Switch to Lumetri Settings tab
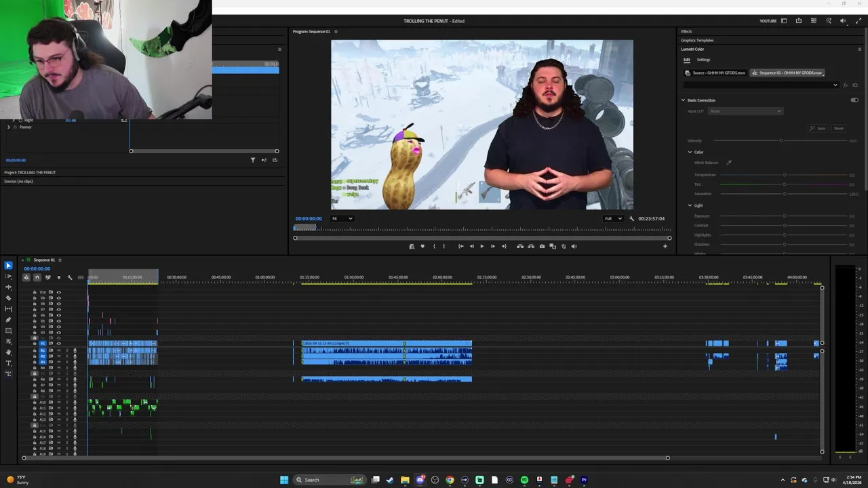The image size is (868, 488). pos(703,60)
